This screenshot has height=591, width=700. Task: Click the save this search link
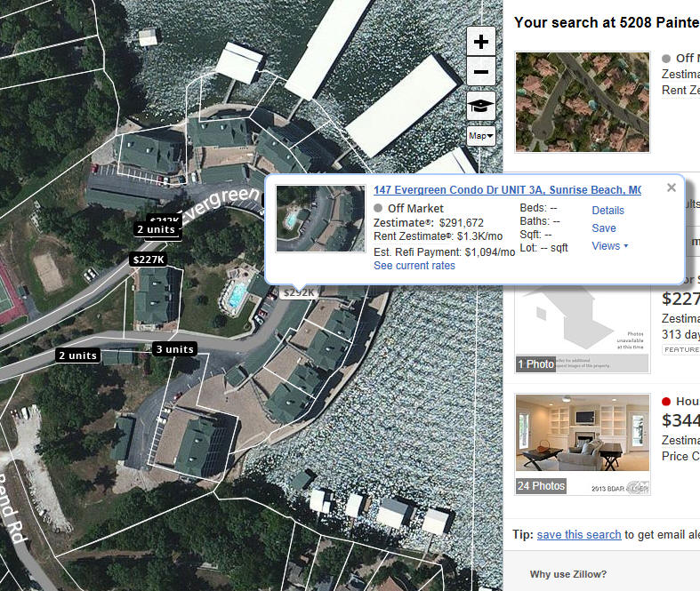click(578, 534)
